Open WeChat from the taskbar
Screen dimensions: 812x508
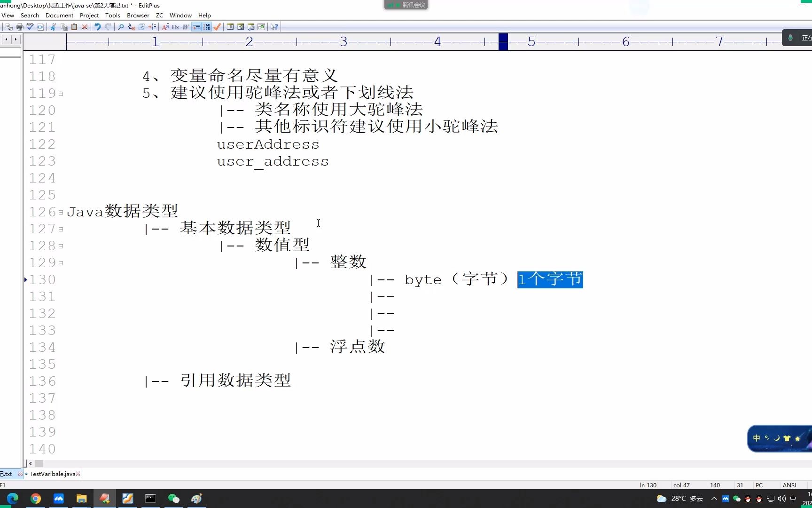point(173,499)
